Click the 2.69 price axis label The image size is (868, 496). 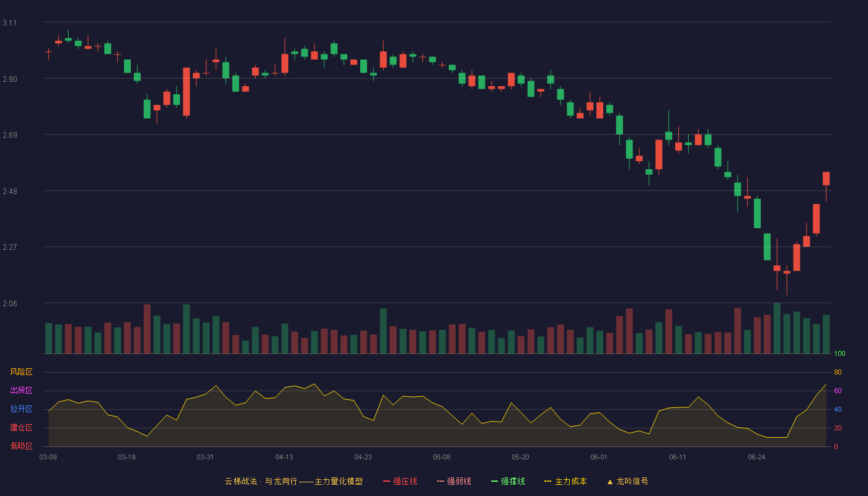(x=9, y=135)
